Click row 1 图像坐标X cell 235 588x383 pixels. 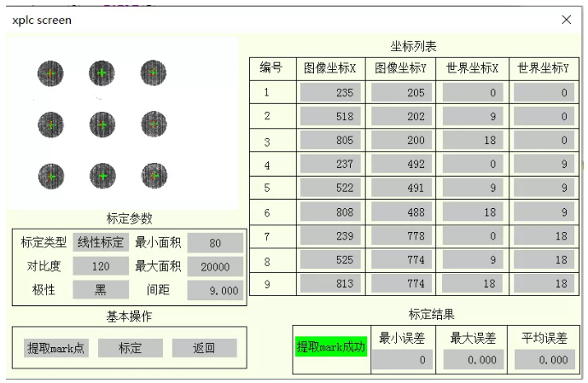click(330, 93)
